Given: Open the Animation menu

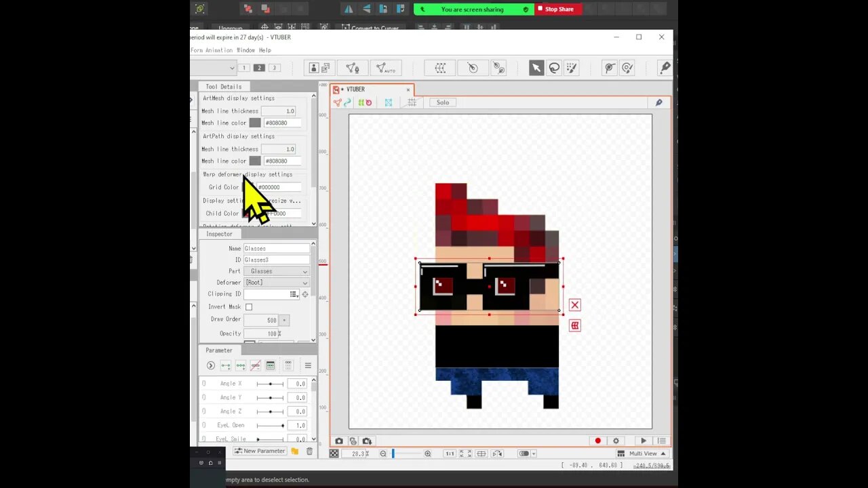Looking at the screenshot, I should pyautogui.click(x=219, y=50).
